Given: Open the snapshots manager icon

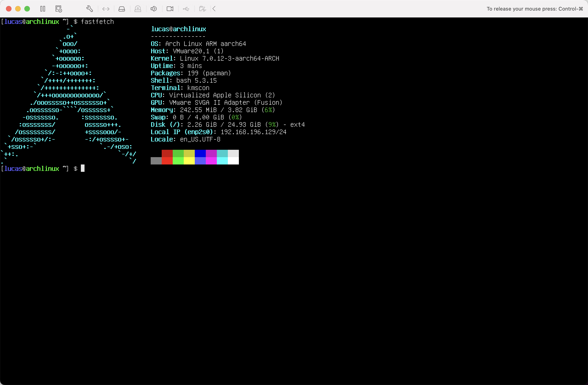Looking at the screenshot, I should 59,9.
